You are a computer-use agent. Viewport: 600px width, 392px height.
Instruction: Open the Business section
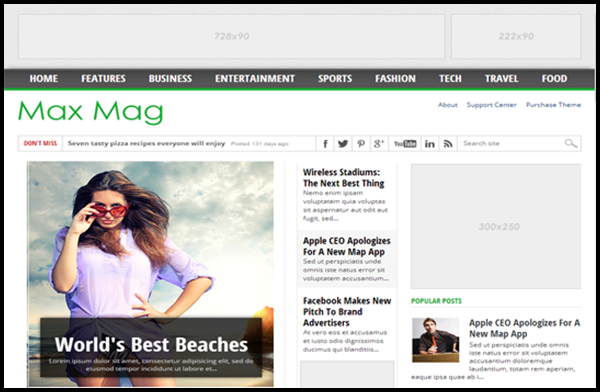[x=170, y=78]
